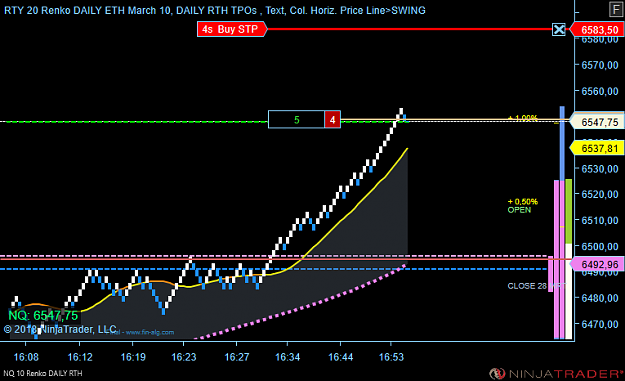This screenshot has width=625, height=381.
Task: Click the green vertical bar near price axis
Action: (x=569, y=211)
